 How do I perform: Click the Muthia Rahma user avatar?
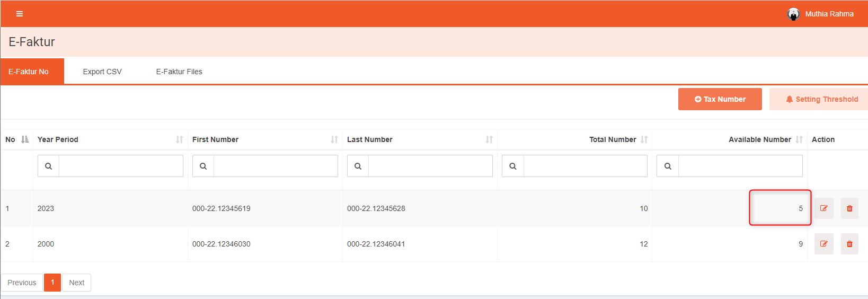click(x=793, y=14)
